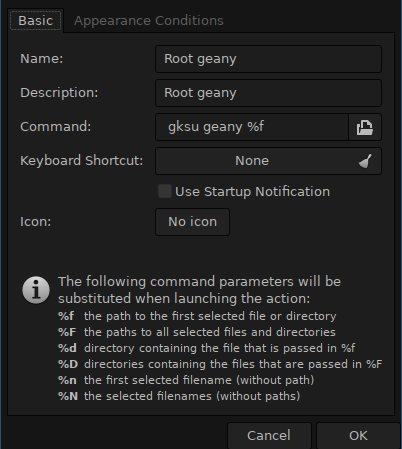Click into the gksu geany %f command field
402x449 pixels.
pyautogui.click(x=252, y=127)
